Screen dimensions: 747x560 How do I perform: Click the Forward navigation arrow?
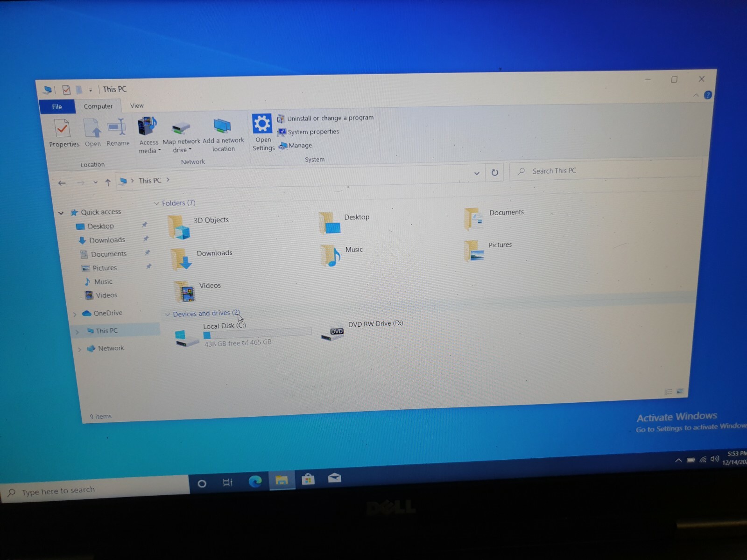click(x=80, y=182)
